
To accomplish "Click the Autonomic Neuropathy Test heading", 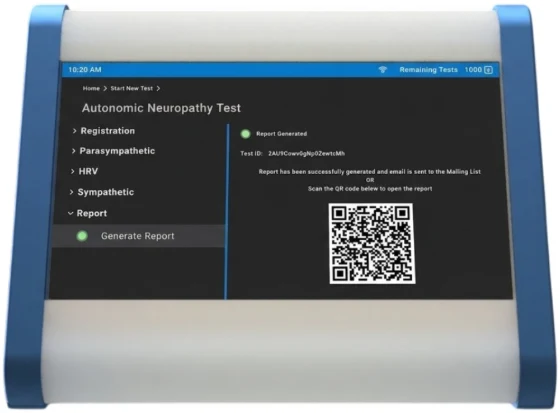I will (x=161, y=108).
